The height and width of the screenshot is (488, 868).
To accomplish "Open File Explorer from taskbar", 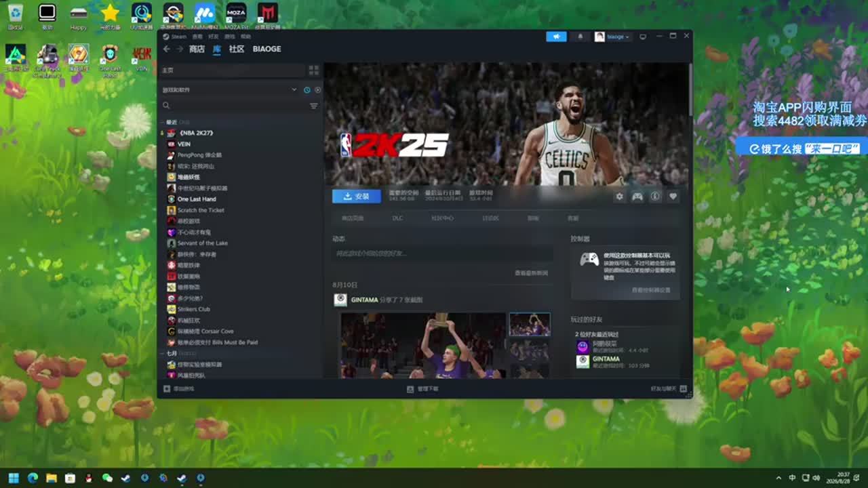I will coord(51,478).
